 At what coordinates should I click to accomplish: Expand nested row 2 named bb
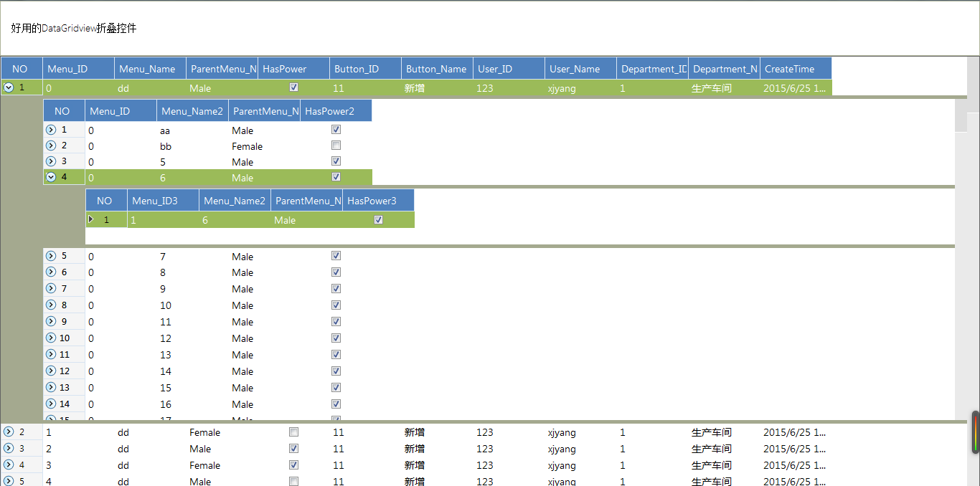coord(51,146)
